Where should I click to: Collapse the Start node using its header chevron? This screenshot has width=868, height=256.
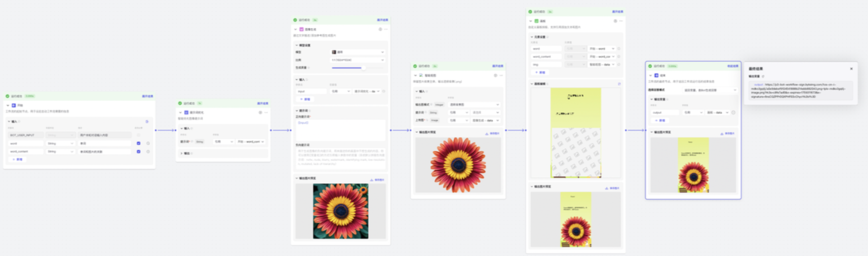[8, 105]
